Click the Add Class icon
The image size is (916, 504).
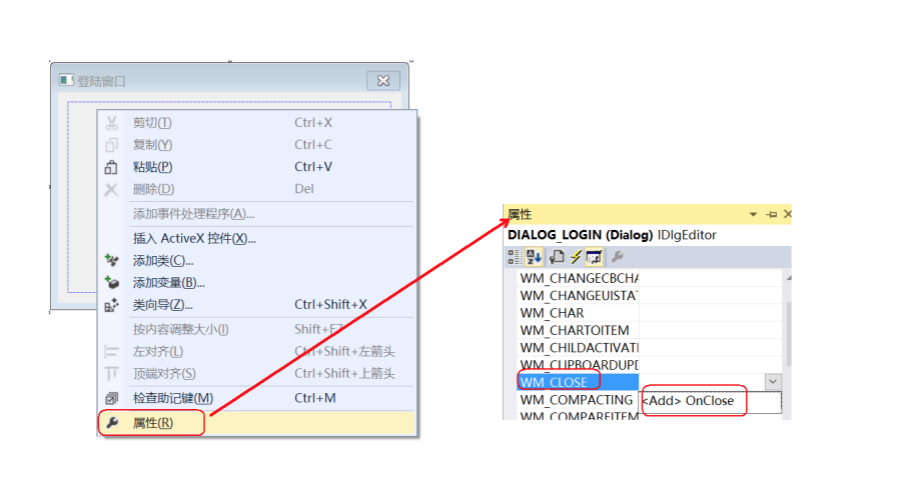[x=112, y=260]
